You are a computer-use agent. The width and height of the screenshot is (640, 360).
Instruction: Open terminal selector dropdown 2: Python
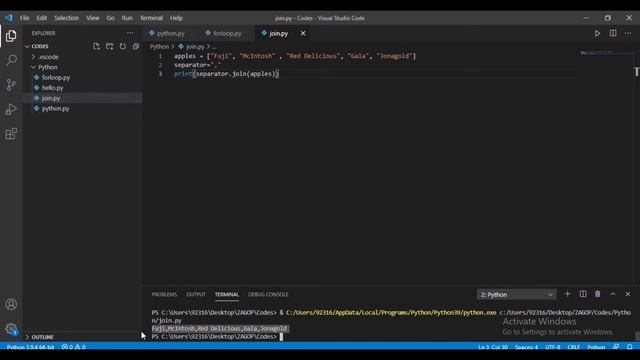pos(516,294)
